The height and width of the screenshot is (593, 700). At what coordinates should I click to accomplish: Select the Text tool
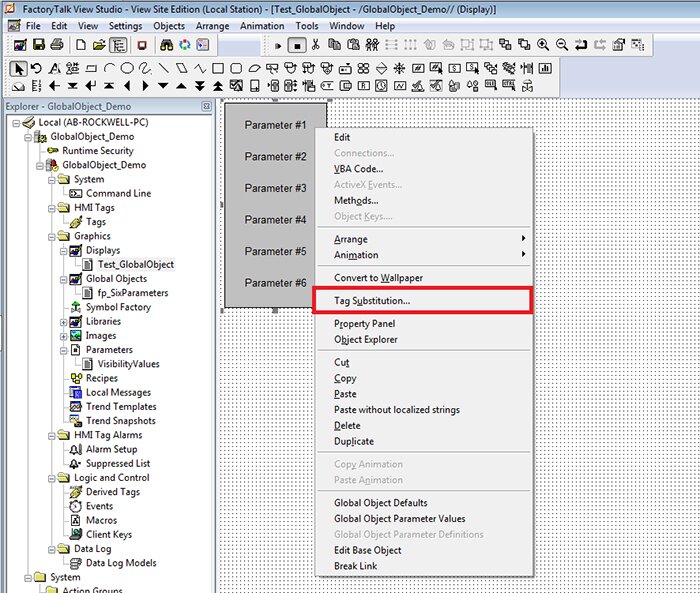point(55,68)
